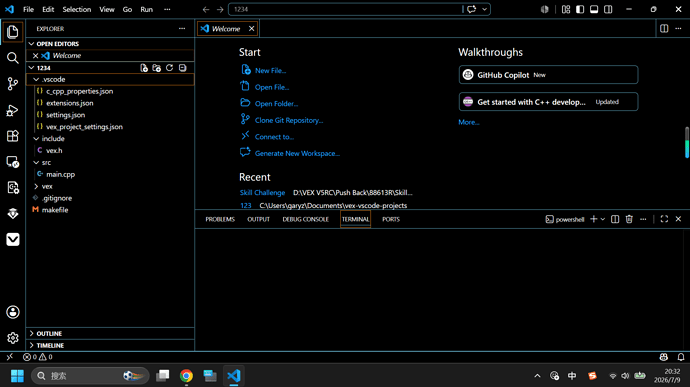Open the File menu
Screen dimensions: 690x387
pos(28,9)
